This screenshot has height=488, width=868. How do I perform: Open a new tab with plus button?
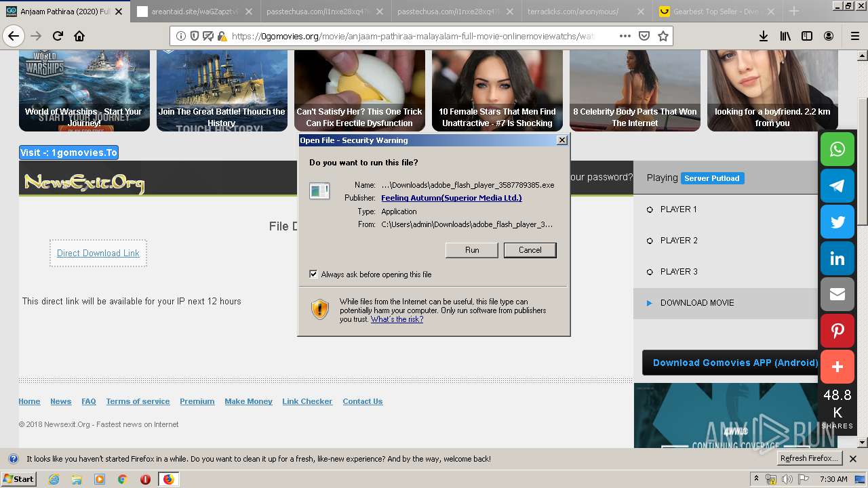click(794, 11)
